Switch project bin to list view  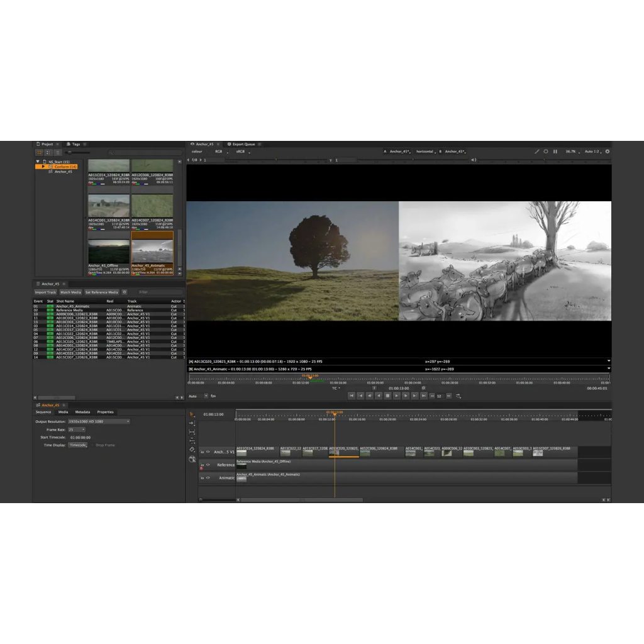[x=57, y=152]
